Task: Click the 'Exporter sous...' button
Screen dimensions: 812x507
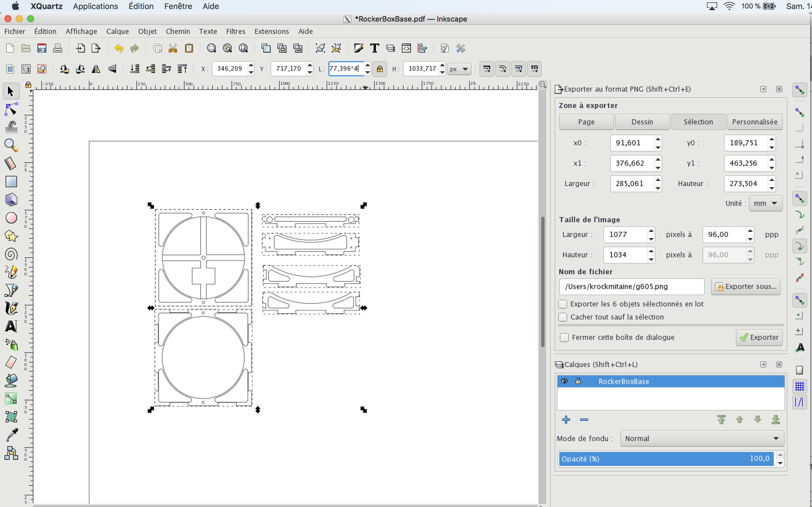Action: [x=745, y=287]
